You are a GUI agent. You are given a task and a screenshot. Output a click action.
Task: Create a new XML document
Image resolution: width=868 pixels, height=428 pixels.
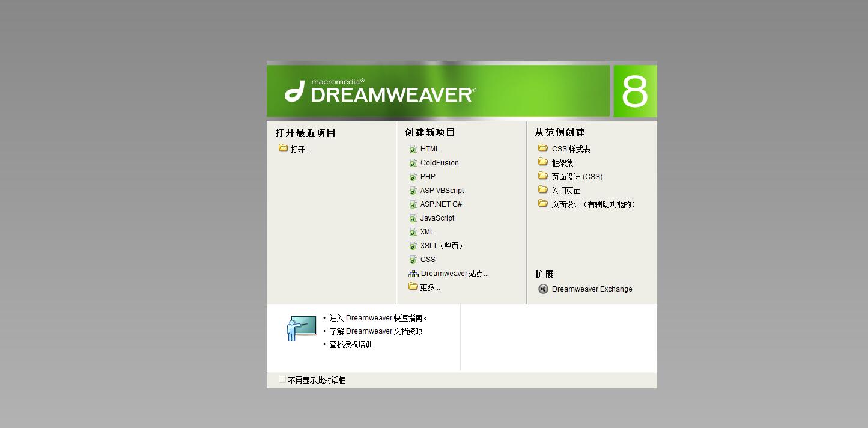(x=427, y=232)
